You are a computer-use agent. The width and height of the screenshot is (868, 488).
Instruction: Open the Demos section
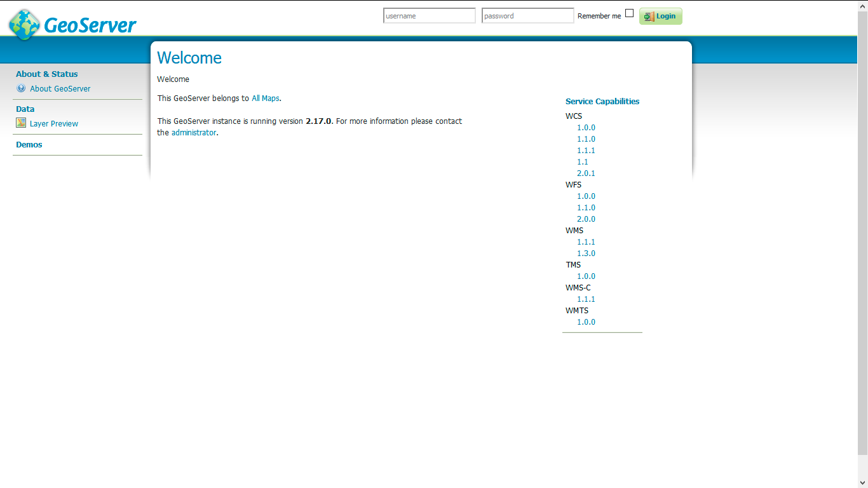[29, 144]
